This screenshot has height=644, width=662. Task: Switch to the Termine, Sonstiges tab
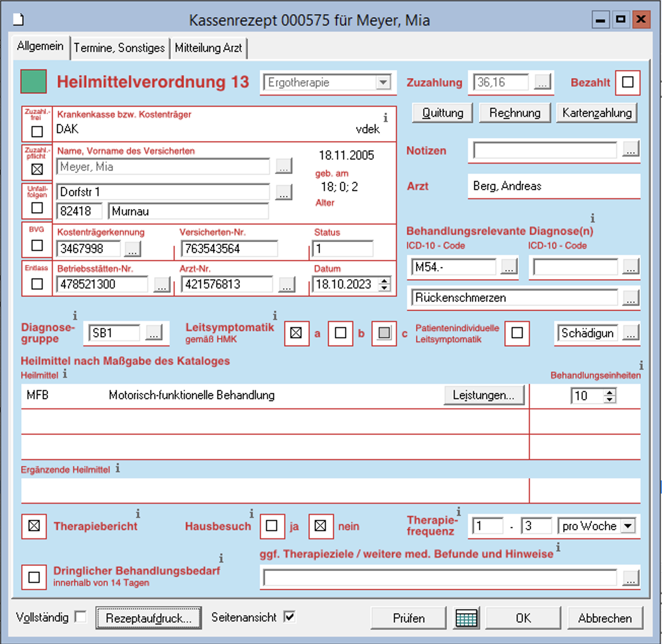119,48
